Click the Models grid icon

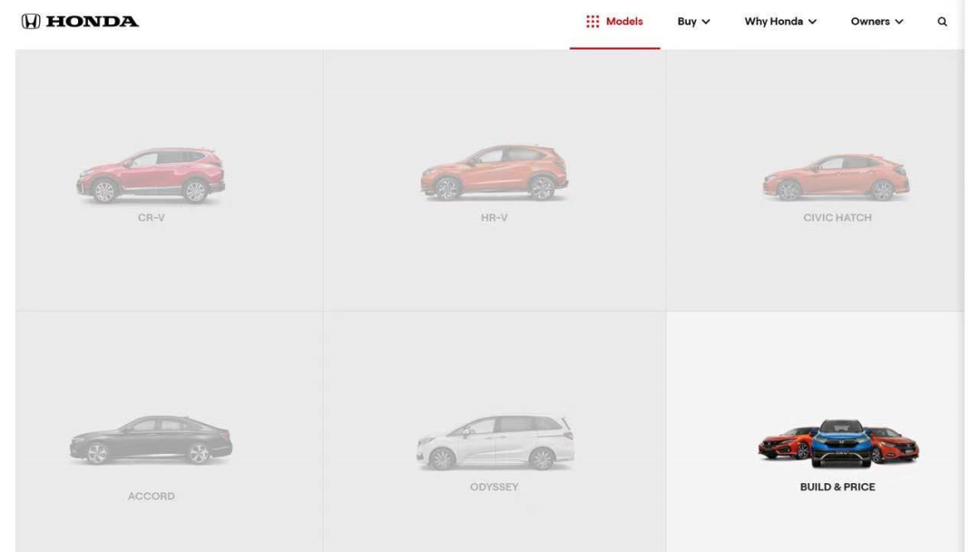click(593, 22)
